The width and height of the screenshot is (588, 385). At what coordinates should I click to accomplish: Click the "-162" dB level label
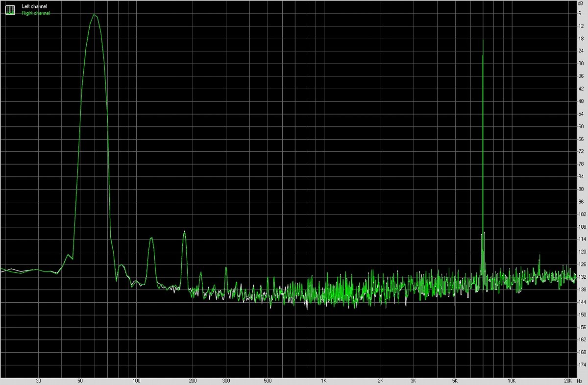coord(582,339)
